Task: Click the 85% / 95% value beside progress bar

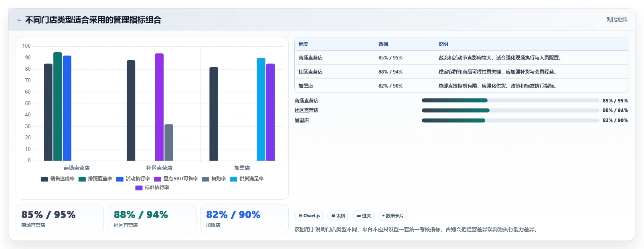Action: [615, 101]
